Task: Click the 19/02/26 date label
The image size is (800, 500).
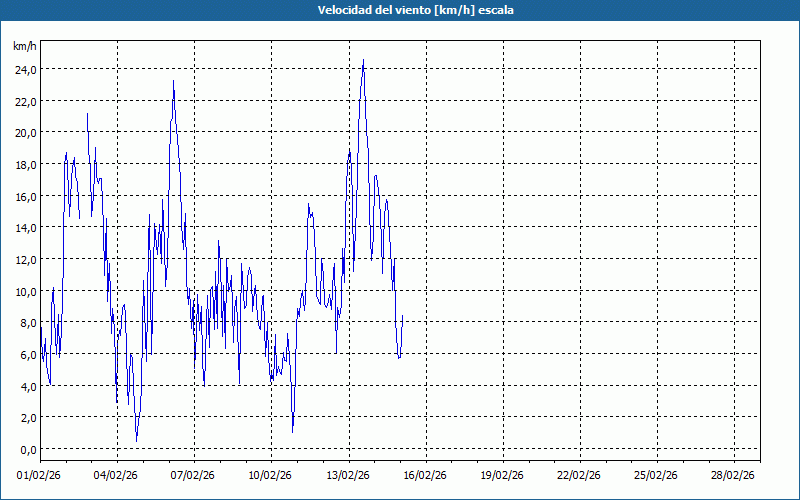Action: point(502,476)
